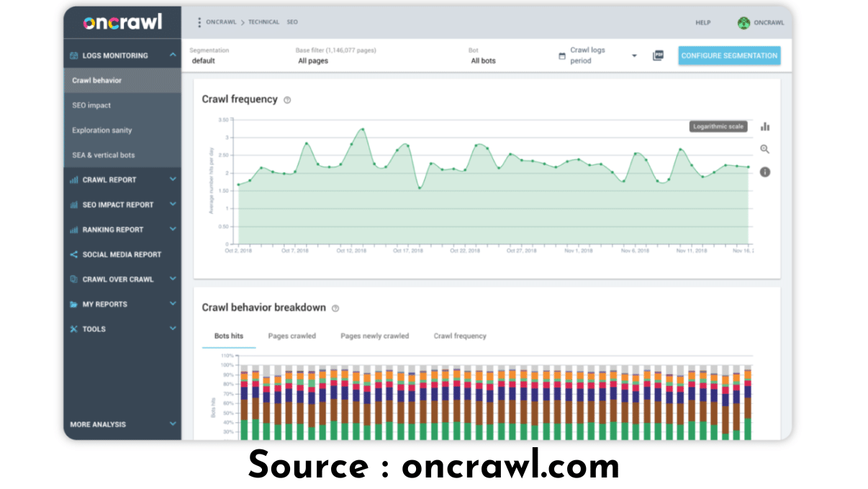Click the Crawl Report bar-chart icon
The image size is (868, 489).
(x=73, y=180)
